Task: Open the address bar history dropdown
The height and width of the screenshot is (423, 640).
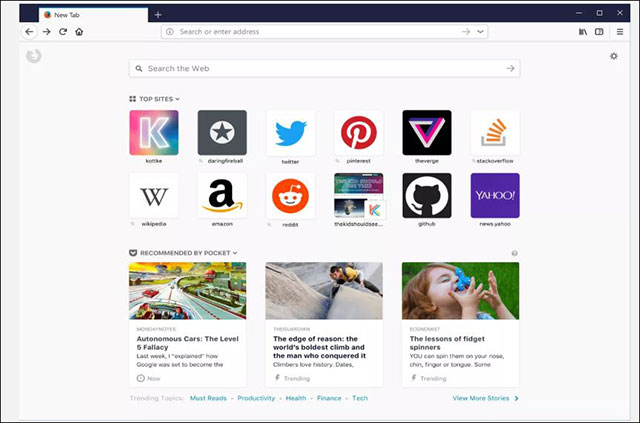Action: point(480,32)
